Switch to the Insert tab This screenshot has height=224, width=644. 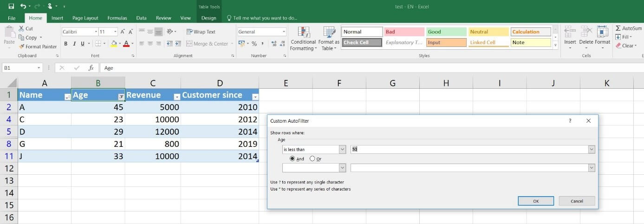(58, 18)
